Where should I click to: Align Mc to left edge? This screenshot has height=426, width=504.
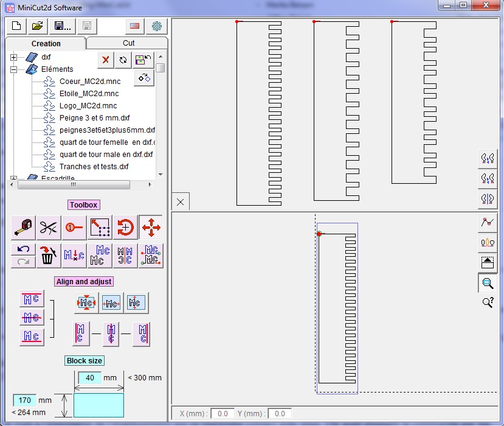pyautogui.click(x=81, y=333)
